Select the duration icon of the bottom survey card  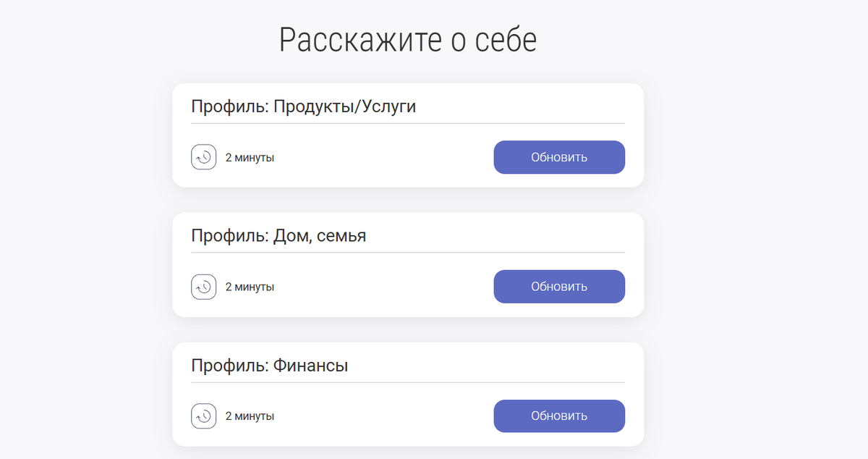[x=204, y=416]
